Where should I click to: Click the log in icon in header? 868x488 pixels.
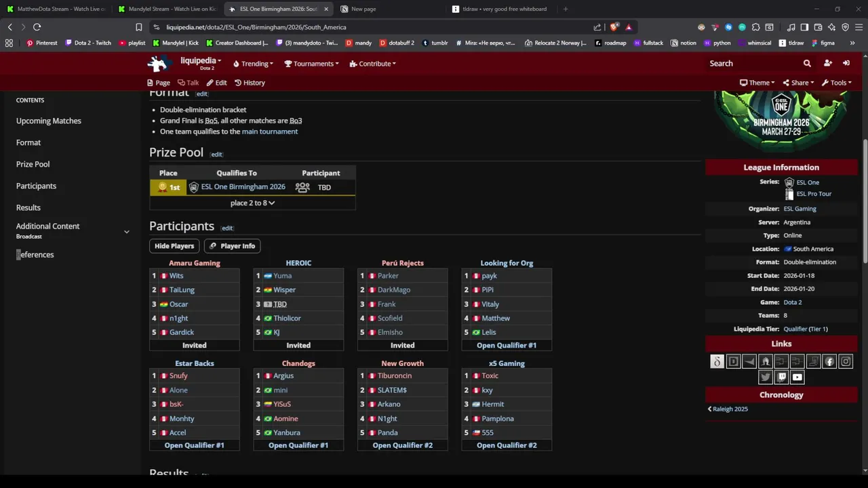846,63
